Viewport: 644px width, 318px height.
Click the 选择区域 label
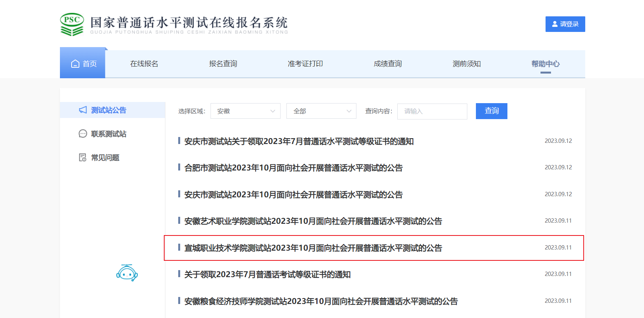point(192,111)
